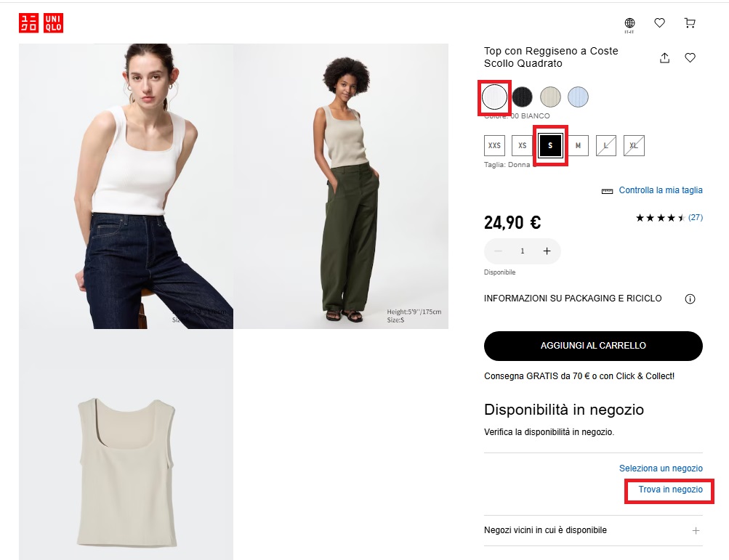
Task: Open the beige top product photo
Action: (x=126, y=445)
